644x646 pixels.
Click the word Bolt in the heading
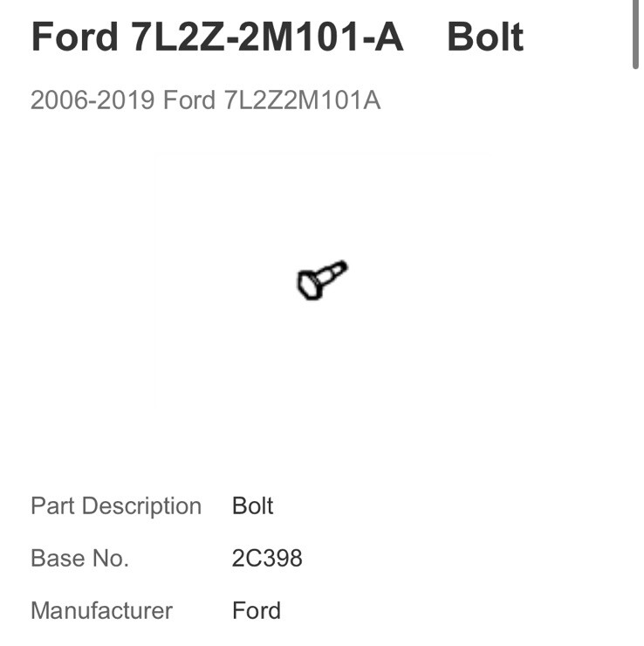point(485,38)
